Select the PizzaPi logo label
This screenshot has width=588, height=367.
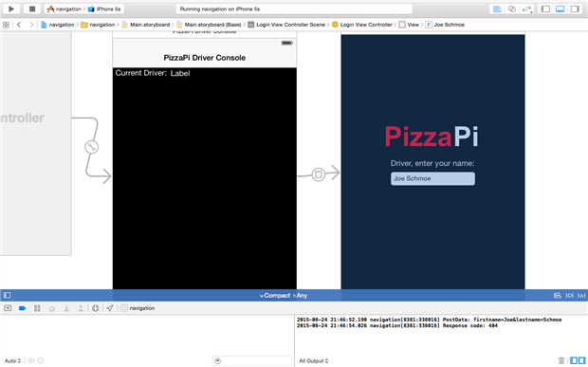(x=432, y=137)
